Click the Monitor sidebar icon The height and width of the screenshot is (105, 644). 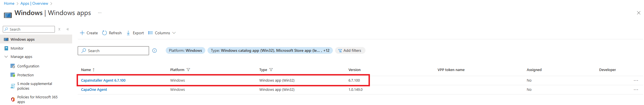click(6, 48)
